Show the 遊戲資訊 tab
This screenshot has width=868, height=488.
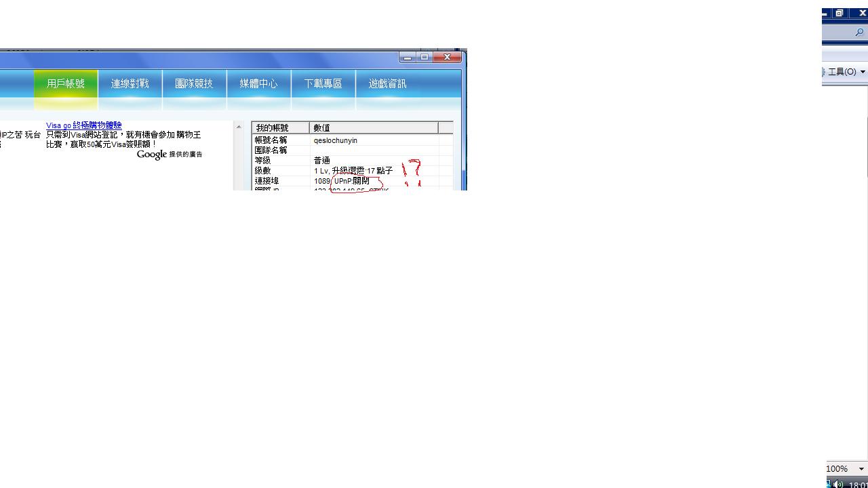[x=388, y=84]
